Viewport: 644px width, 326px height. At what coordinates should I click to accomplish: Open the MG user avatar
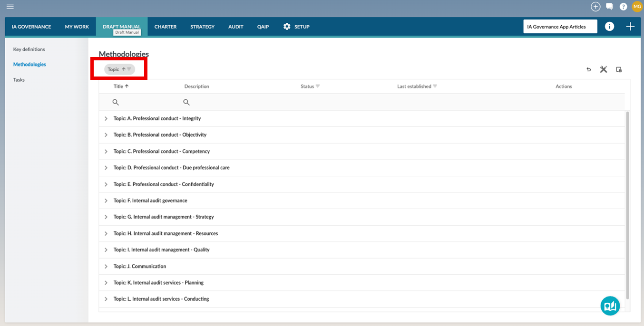tap(637, 6)
